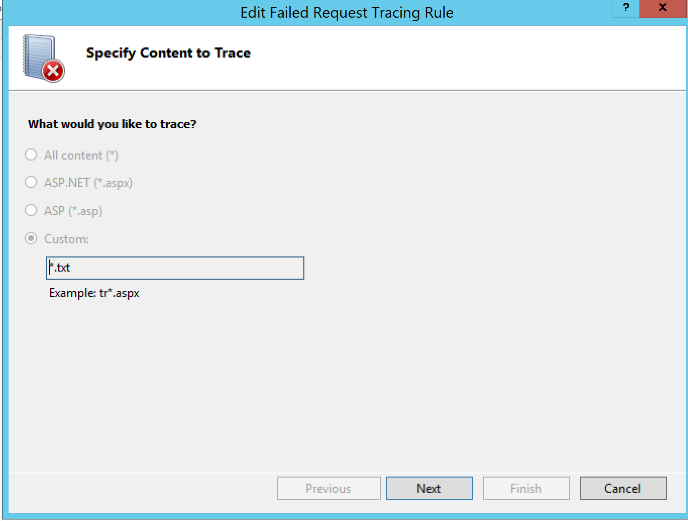Close the Edit Failed Request Tracing dialog

point(663,8)
